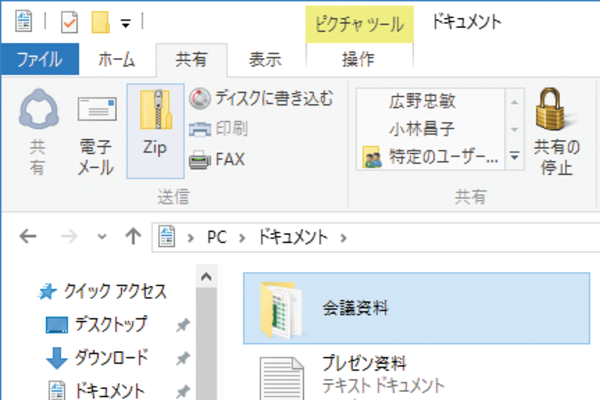Click the pin icon next to デスクトップ
The height and width of the screenshot is (400, 600).
(183, 325)
